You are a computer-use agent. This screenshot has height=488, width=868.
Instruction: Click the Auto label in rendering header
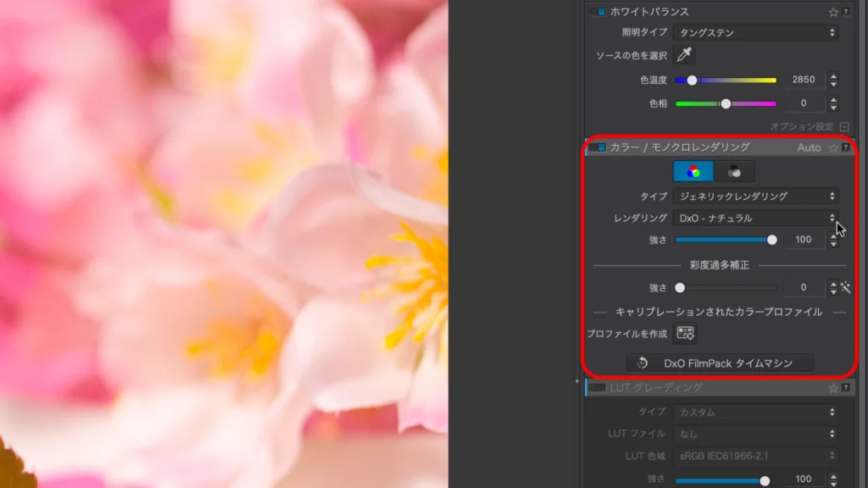click(810, 147)
